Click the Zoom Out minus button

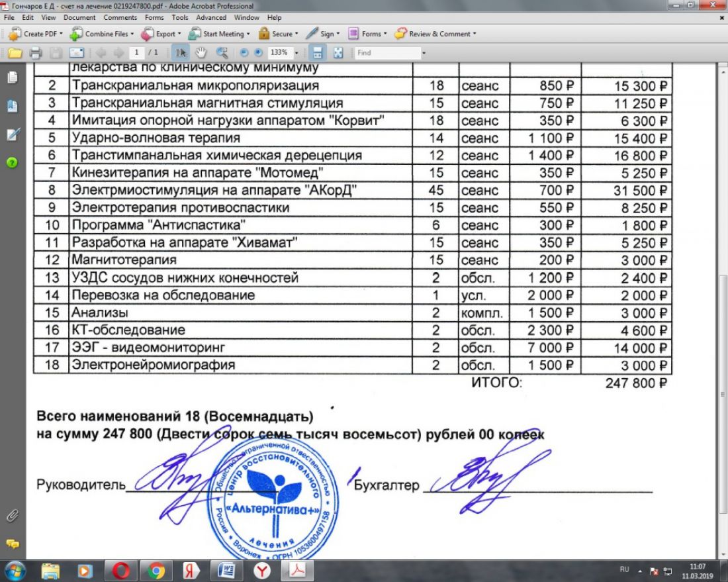click(244, 53)
